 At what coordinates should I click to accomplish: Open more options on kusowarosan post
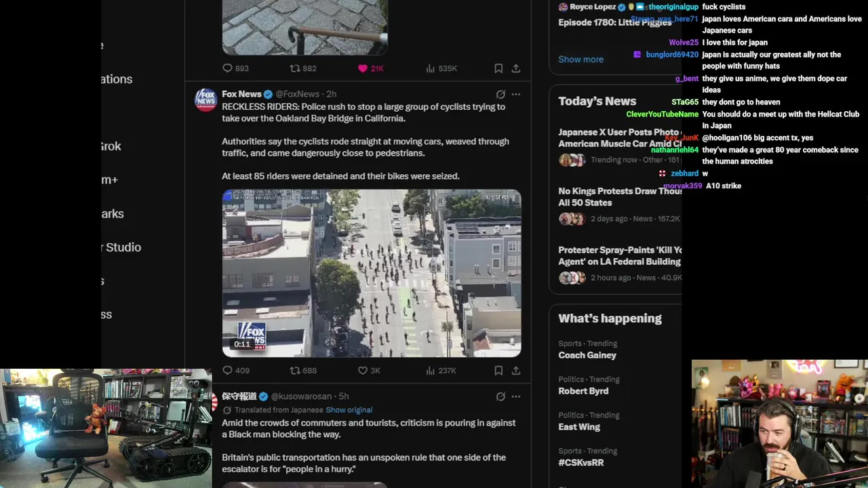click(x=516, y=396)
